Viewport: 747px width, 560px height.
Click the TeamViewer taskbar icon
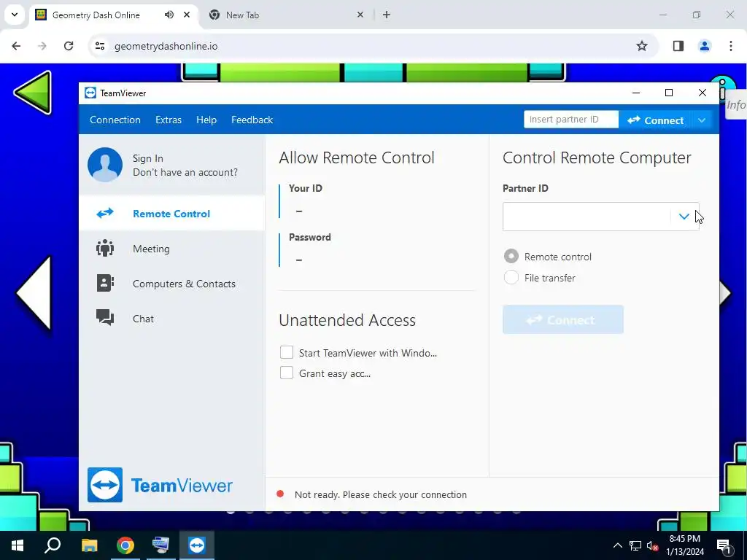197,545
